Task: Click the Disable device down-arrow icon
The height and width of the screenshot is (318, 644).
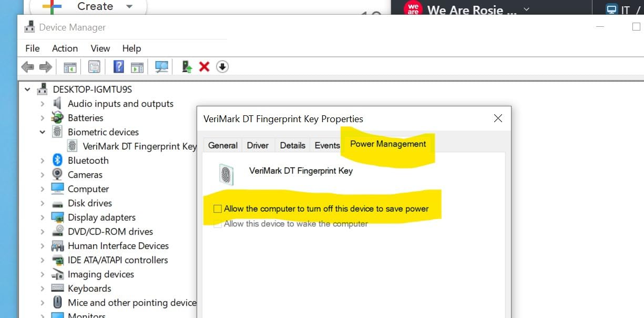Action: (222, 67)
